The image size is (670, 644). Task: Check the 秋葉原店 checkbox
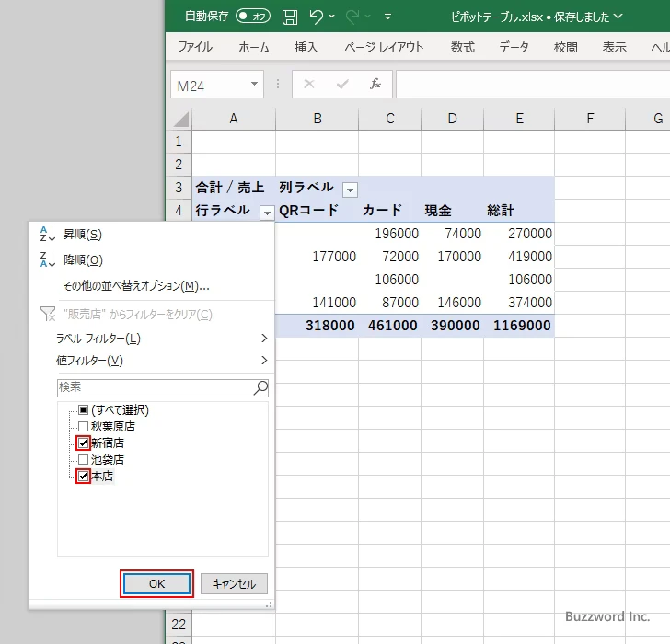point(84,426)
